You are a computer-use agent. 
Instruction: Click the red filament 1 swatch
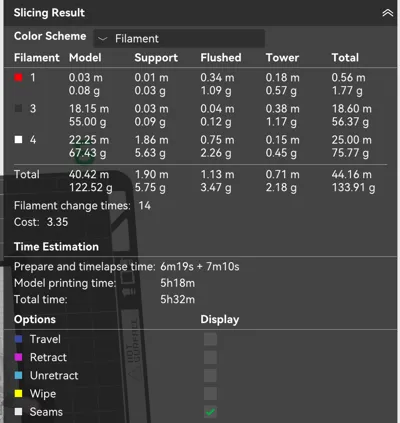click(x=19, y=77)
